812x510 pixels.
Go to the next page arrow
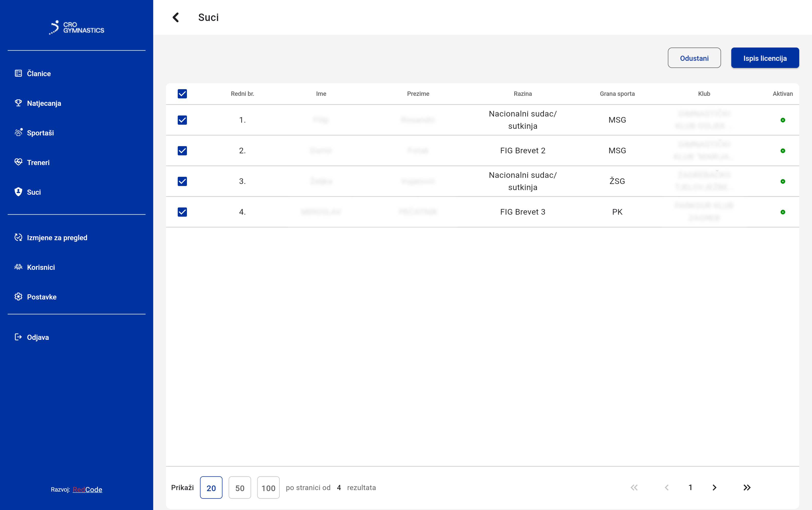[714, 488]
